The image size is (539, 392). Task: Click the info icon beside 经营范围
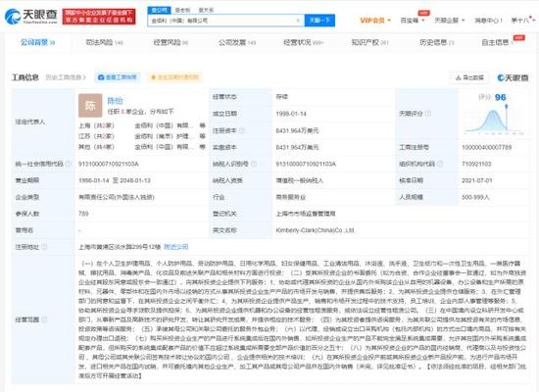[44, 319]
